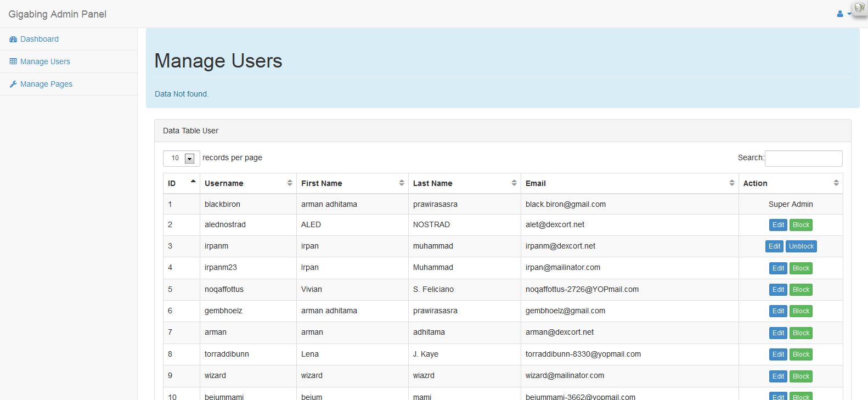Image resolution: width=868 pixels, height=400 pixels.
Task: Click the Manage Users table icon
Action: click(13, 61)
